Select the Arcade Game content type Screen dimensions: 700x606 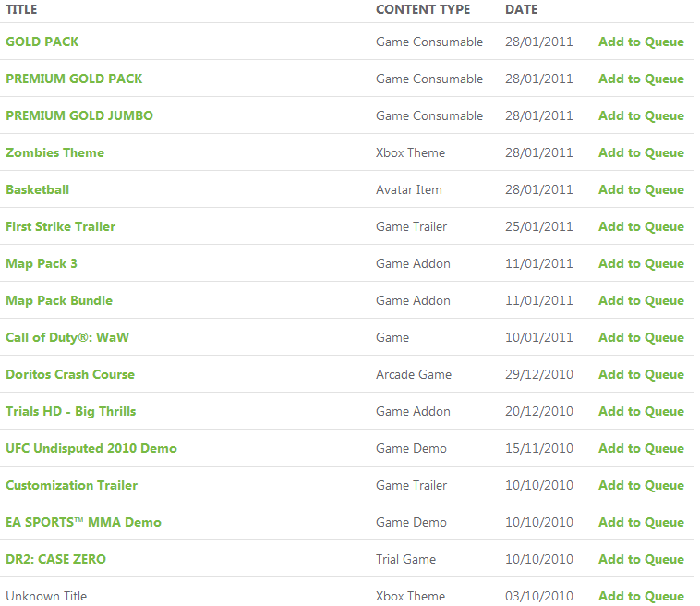[414, 374]
